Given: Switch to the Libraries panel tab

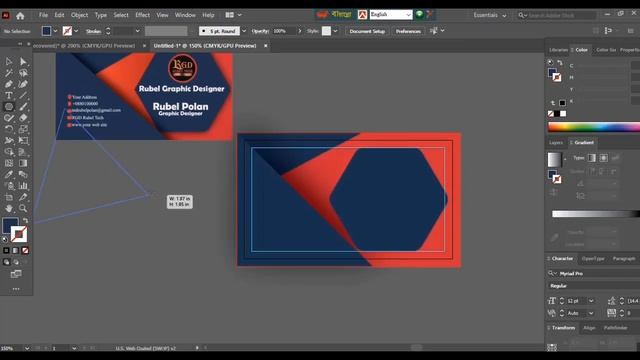Looking at the screenshot, I should coord(558,50).
